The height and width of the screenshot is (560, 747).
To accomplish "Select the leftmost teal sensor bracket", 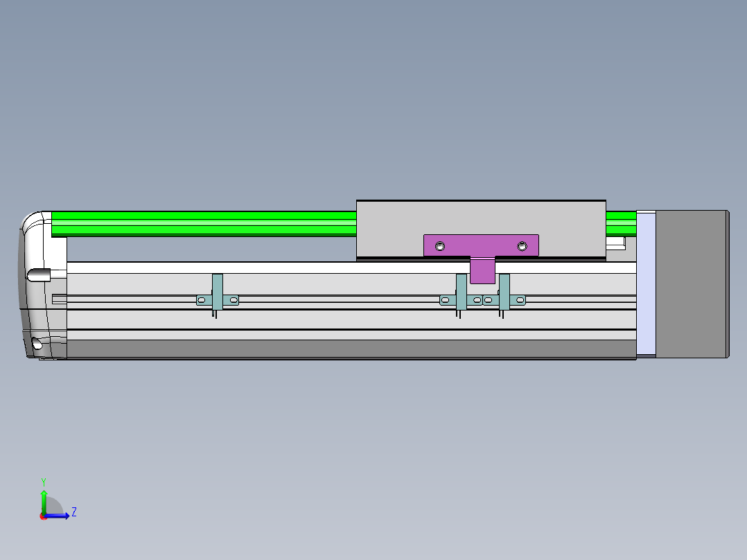I will click(218, 295).
